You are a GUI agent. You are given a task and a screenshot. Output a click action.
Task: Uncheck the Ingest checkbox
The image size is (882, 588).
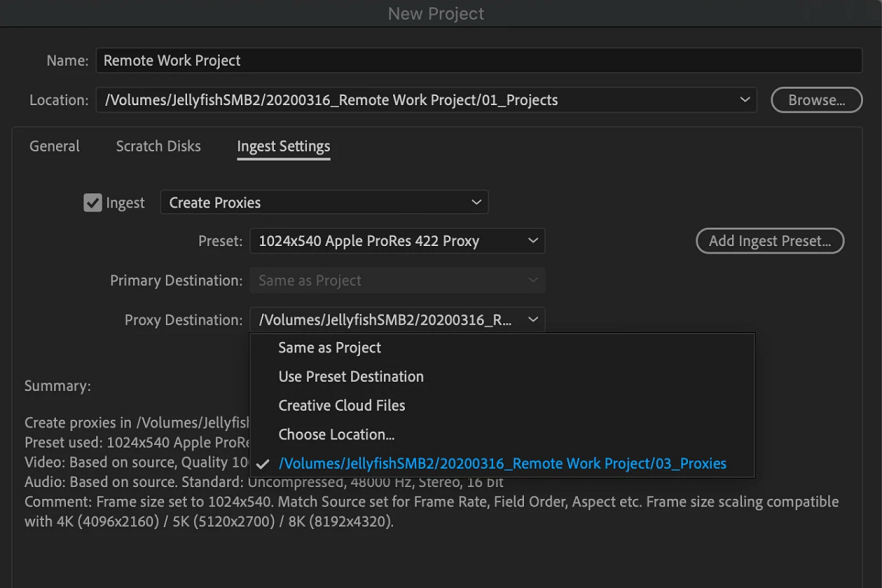coord(93,203)
